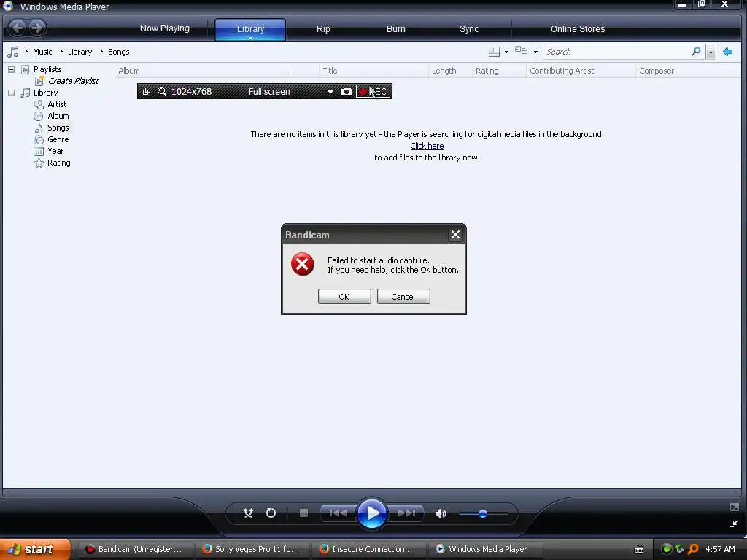Switch to full screen view icon
The width and height of the screenshot is (747, 560).
click(x=734, y=507)
